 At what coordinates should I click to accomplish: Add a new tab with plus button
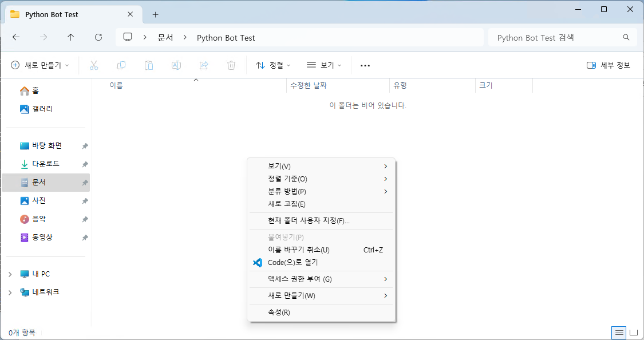pos(155,14)
